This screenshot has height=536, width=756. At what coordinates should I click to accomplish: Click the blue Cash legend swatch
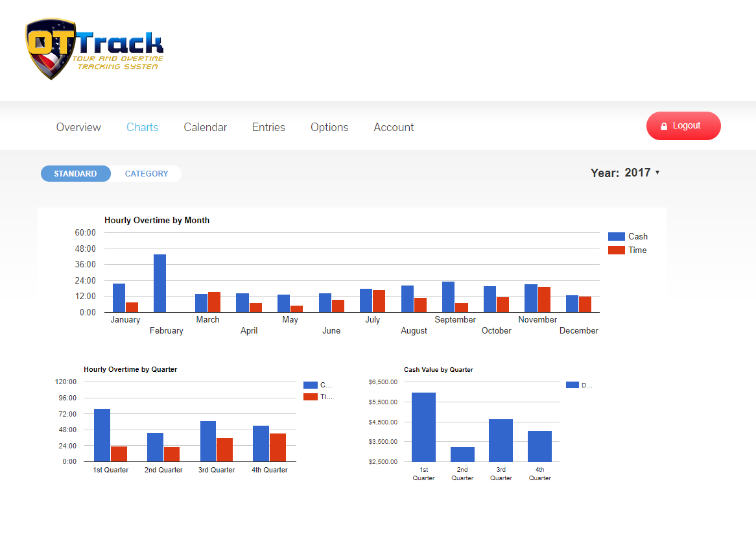(616, 237)
